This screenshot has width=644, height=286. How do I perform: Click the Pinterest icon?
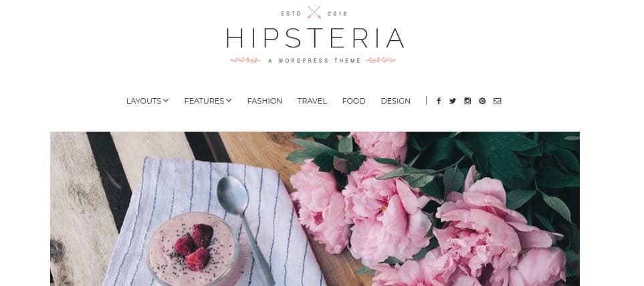coord(482,101)
